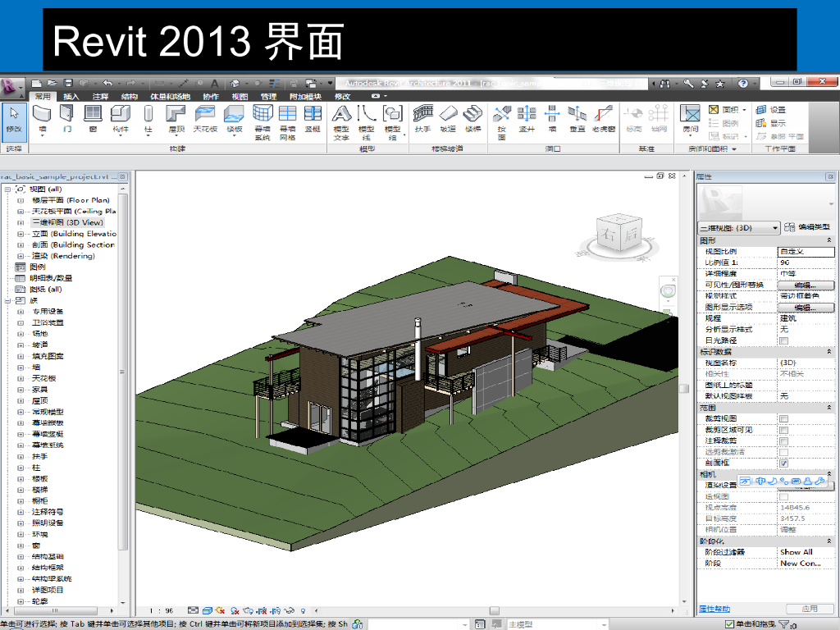The width and height of the screenshot is (840, 630).
Task: Disable the 剖面框 (Section Box) checkbox
Action: (783, 463)
